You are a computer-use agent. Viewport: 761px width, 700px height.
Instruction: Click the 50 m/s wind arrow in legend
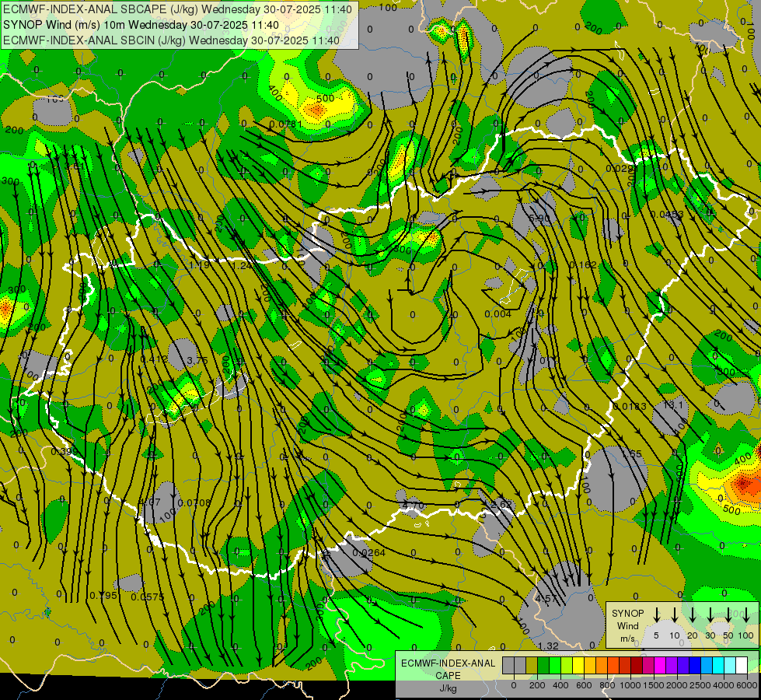click(728, 614)
